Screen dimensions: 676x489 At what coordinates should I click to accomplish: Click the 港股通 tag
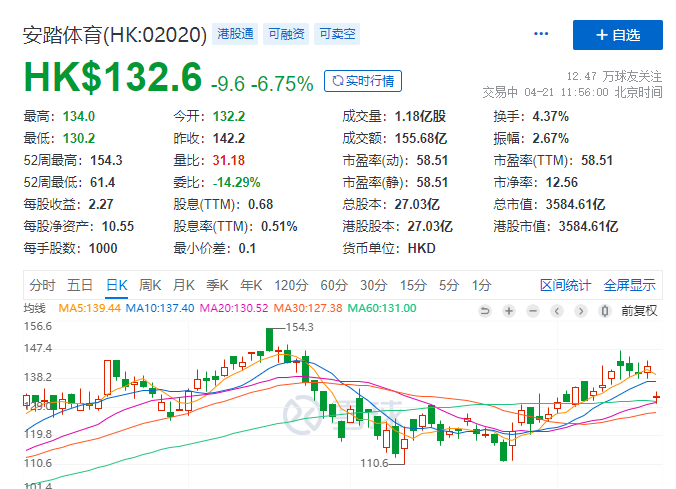click(x=235, y=34)
